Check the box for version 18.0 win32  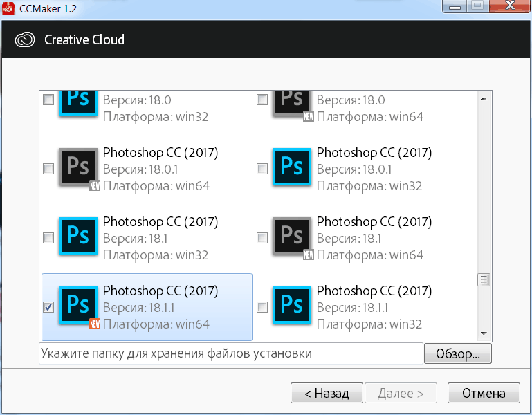tap(48, 100)
